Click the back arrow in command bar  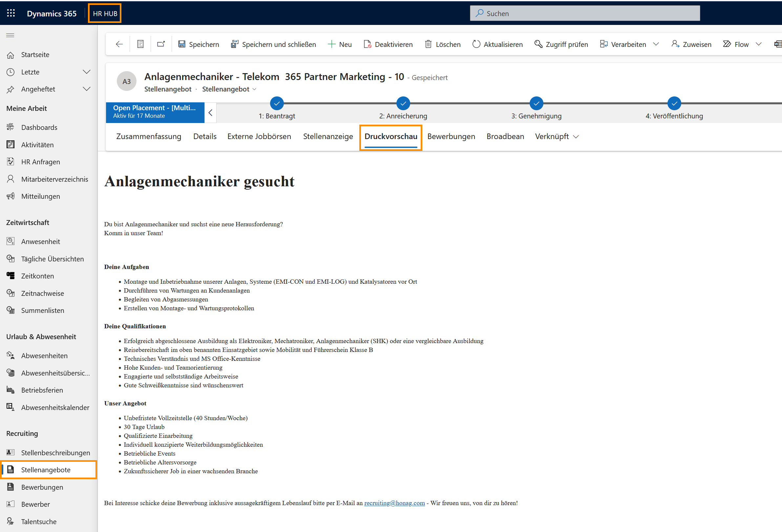coord(119,44)
